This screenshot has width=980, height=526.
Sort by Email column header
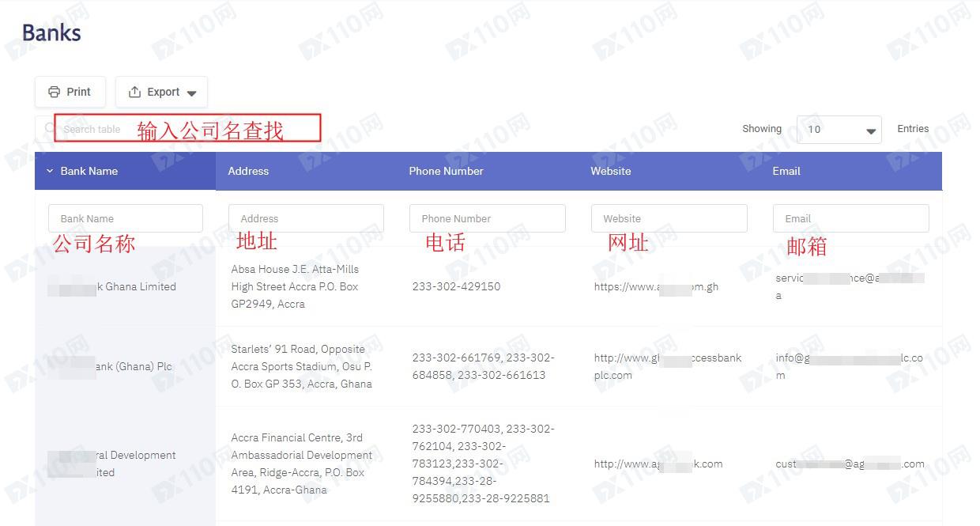click(x=786, y=171)
